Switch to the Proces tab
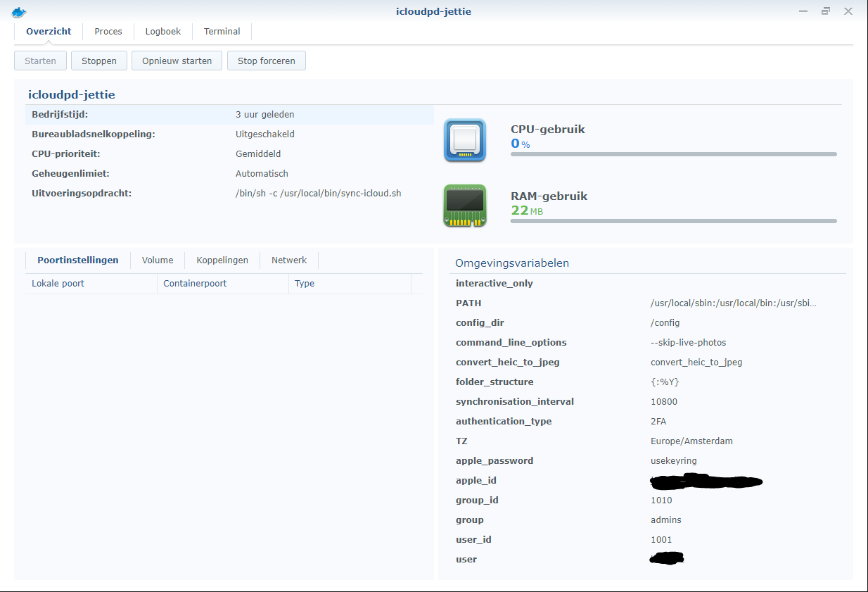The width and height of the screenshot is (868, 592). [x=108, y=31]
